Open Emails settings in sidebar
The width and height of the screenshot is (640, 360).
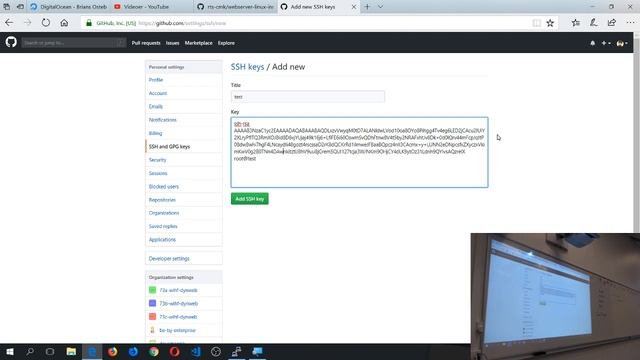coord(156,107)
